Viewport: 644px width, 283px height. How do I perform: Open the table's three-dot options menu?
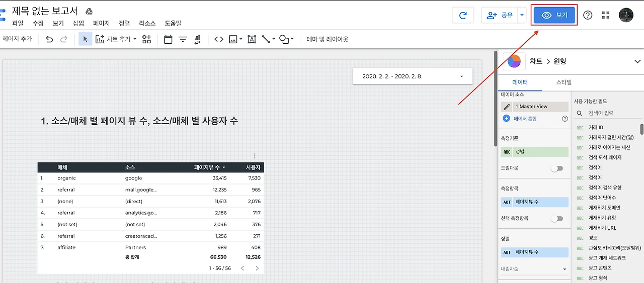pyautogui.click(x=255, y=156)
